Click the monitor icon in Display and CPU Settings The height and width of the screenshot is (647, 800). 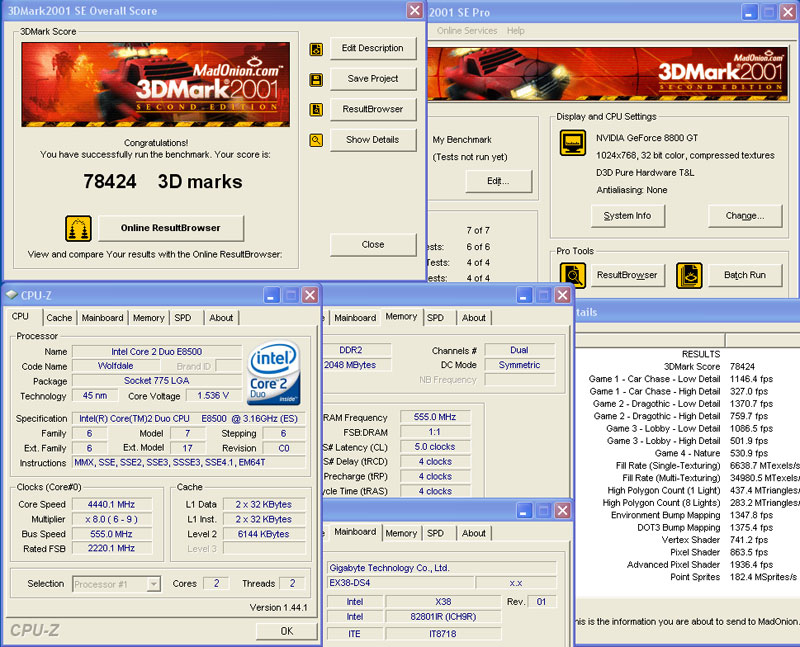573,142
